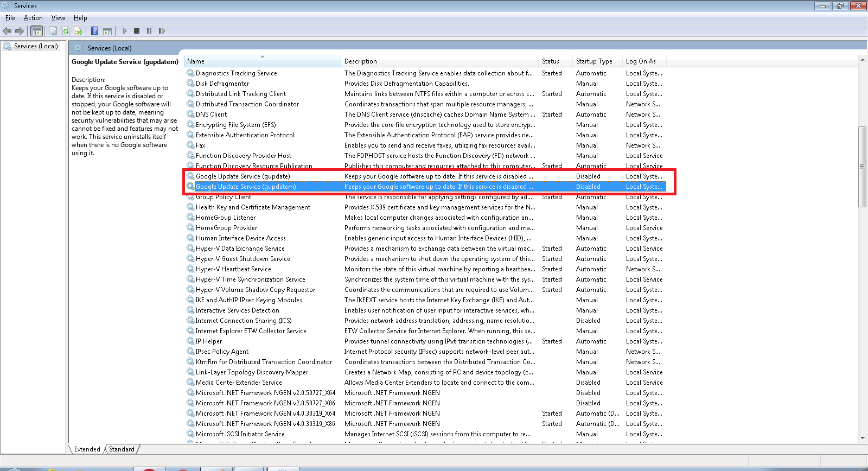This screenshot has width=868, height=471.
Task: Select the Diagnostics Tracking Service row name
Action: click(x=237, y=73)
